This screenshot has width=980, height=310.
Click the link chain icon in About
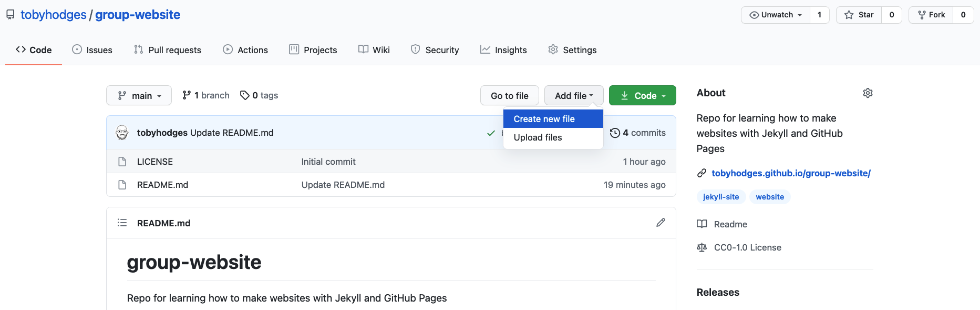[x=702, y=173]
